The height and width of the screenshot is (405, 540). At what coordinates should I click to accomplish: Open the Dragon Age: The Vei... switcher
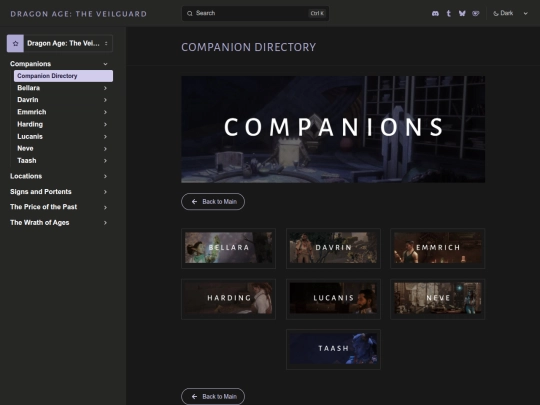[60, 43]
